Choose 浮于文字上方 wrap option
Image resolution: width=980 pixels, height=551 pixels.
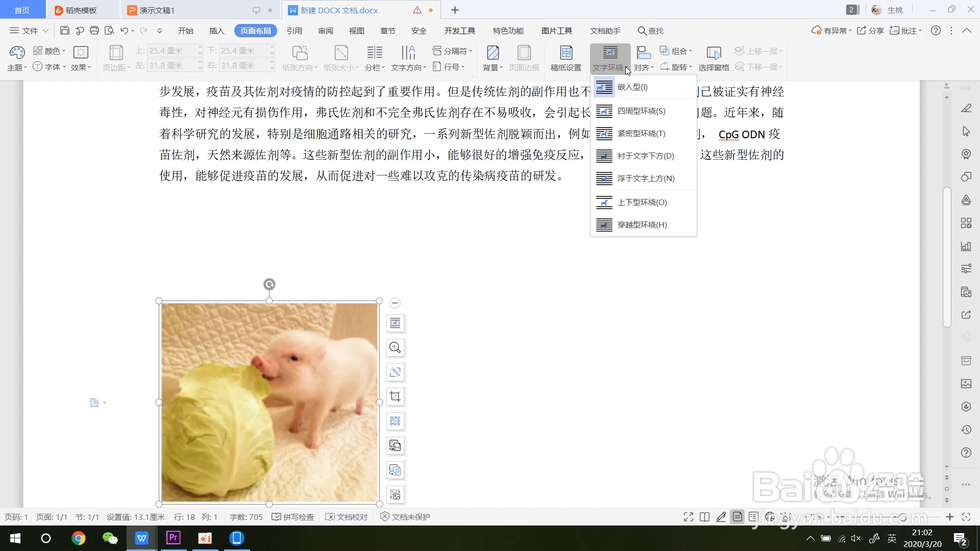pyautogui.click(x=646, y=179)
